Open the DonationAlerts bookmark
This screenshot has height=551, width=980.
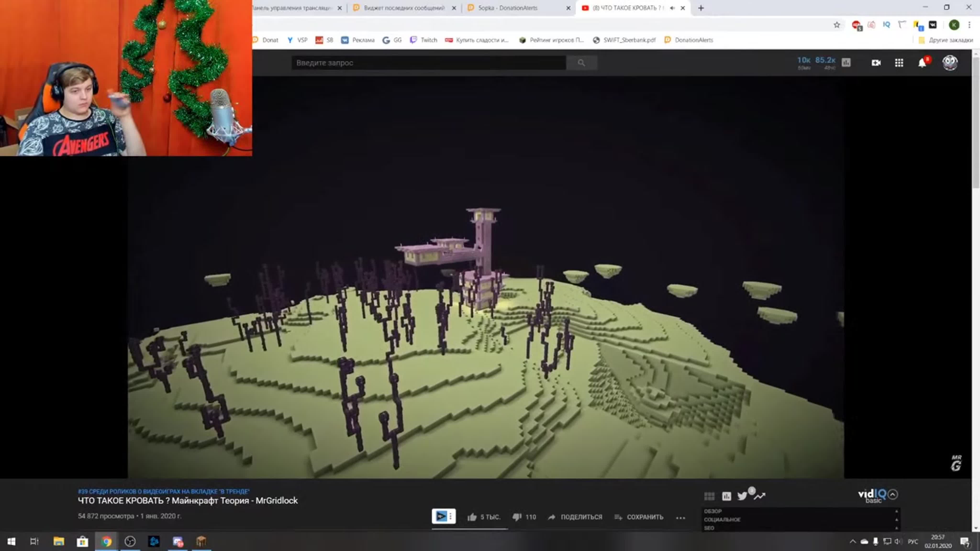click(x=689, y=40)
